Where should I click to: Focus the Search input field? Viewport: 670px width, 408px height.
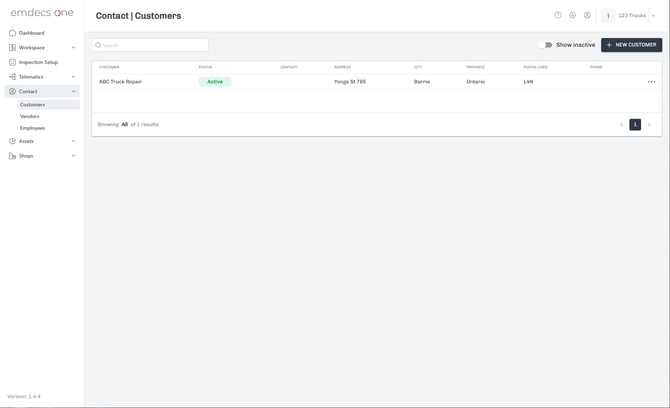[150, 45]
